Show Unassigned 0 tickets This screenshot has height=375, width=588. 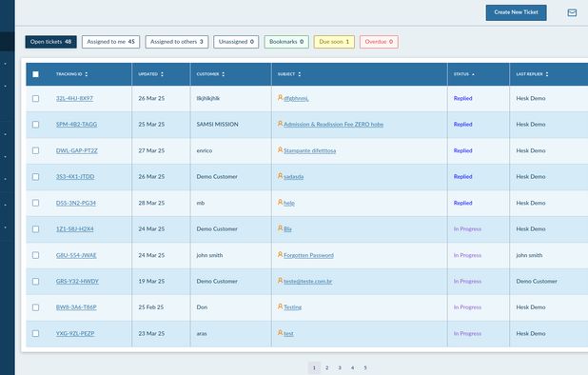[236, 42]
